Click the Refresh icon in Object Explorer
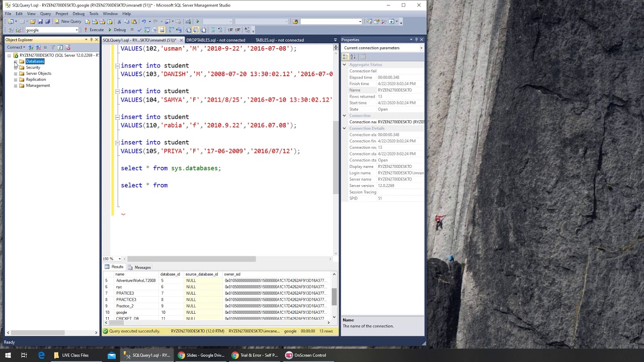The height and width of the screenshot is (362, 644). tap(60, 47)
